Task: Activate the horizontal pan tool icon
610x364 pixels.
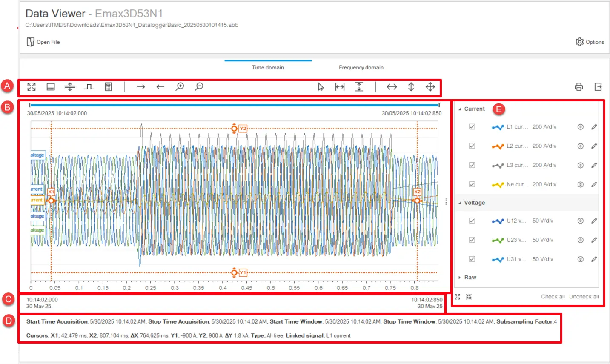Action: [x=392, y=86]
